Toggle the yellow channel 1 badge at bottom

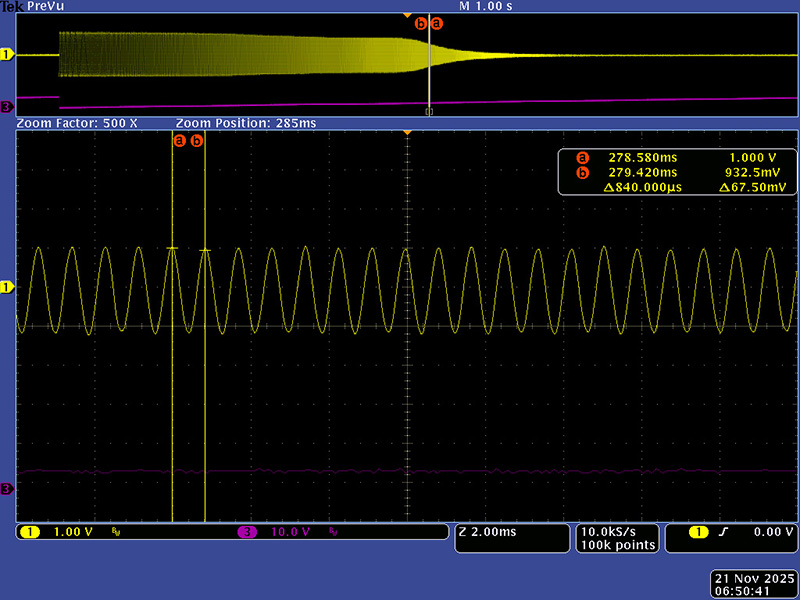[30, 532]
